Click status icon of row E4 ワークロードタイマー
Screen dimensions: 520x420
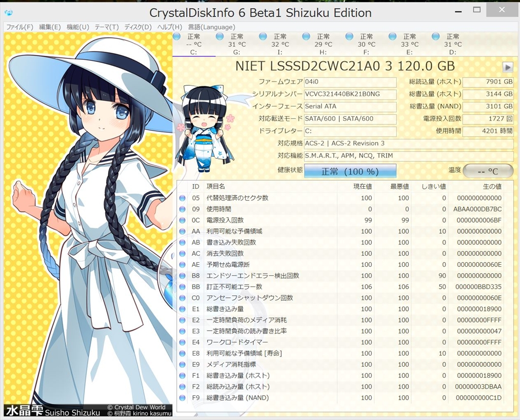[182, 342]
